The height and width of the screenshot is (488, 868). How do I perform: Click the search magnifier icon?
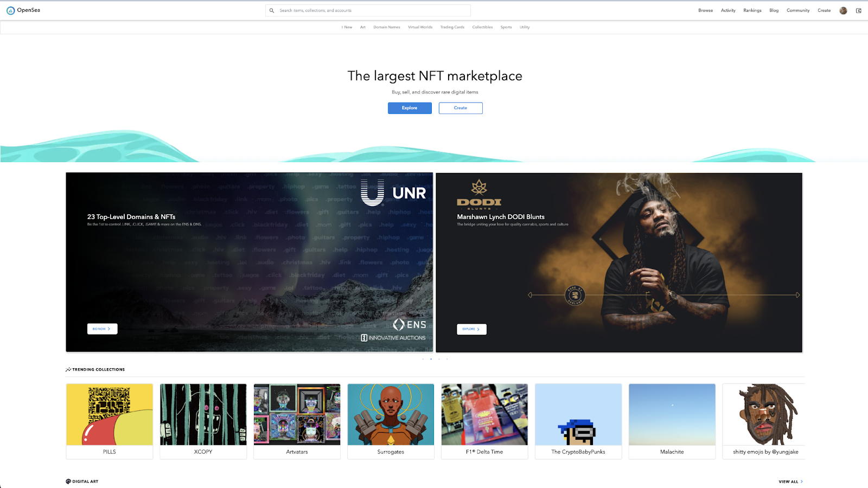[x=272, y=10]
